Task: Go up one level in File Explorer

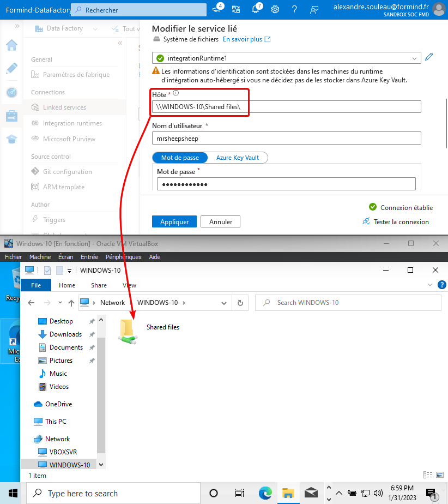Action: coord(71,303)
